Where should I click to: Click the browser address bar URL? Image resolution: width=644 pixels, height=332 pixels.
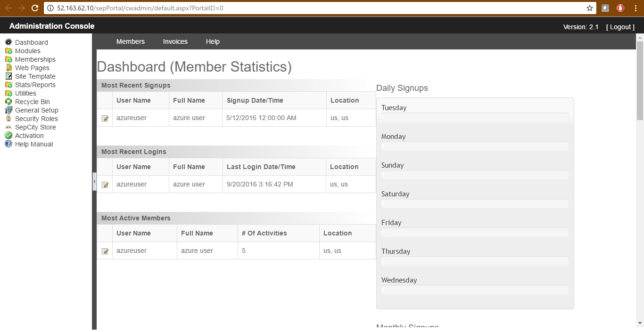click(x=283, y=8)
